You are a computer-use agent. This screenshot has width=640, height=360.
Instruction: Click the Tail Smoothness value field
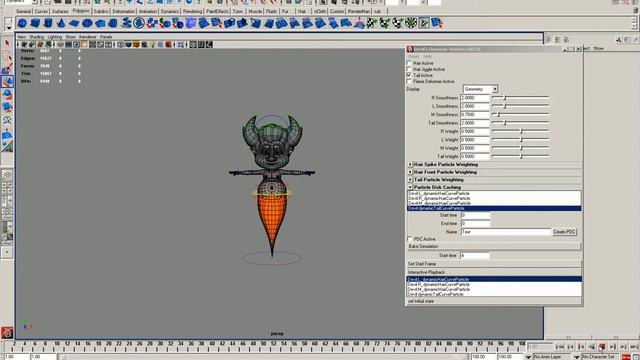(474, 123)
